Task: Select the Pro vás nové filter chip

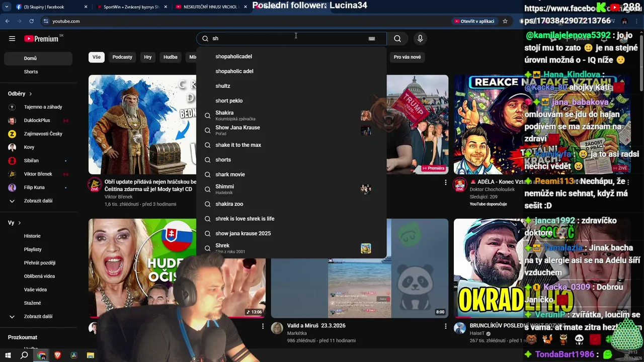Action: tap(407, 57)
